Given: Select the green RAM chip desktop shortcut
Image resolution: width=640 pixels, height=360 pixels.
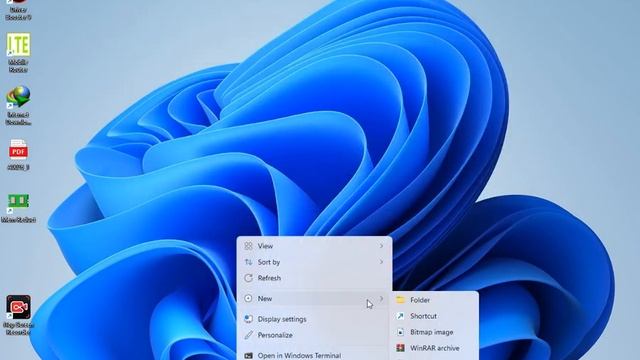Looking at the screenshot, I should pyautogui.click(x=18, y=203).
